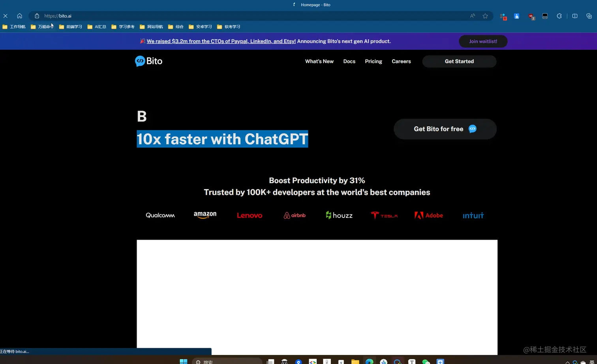Open the AI汇总 bookmark folder

(x=97, y=27)
